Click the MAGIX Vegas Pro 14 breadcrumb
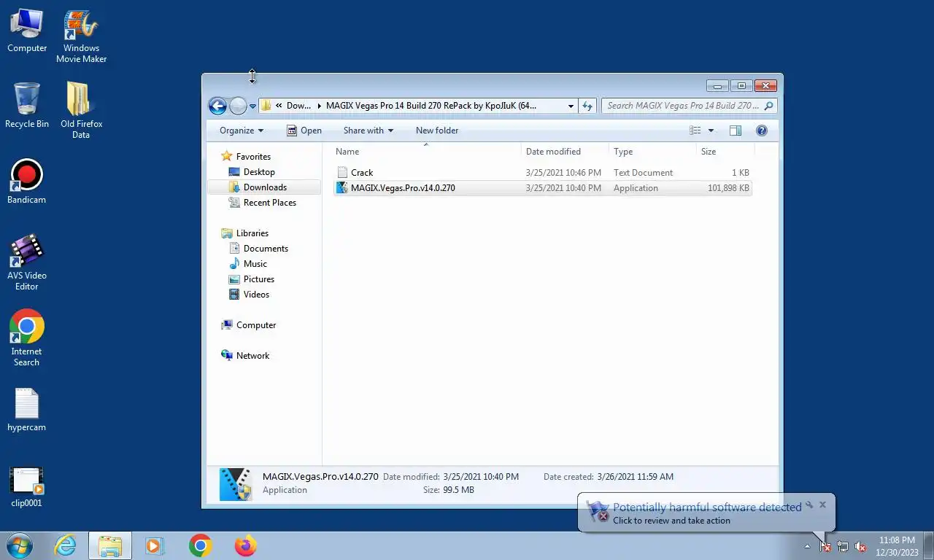This screenshot has width=934, height=560. click(431, 106)
